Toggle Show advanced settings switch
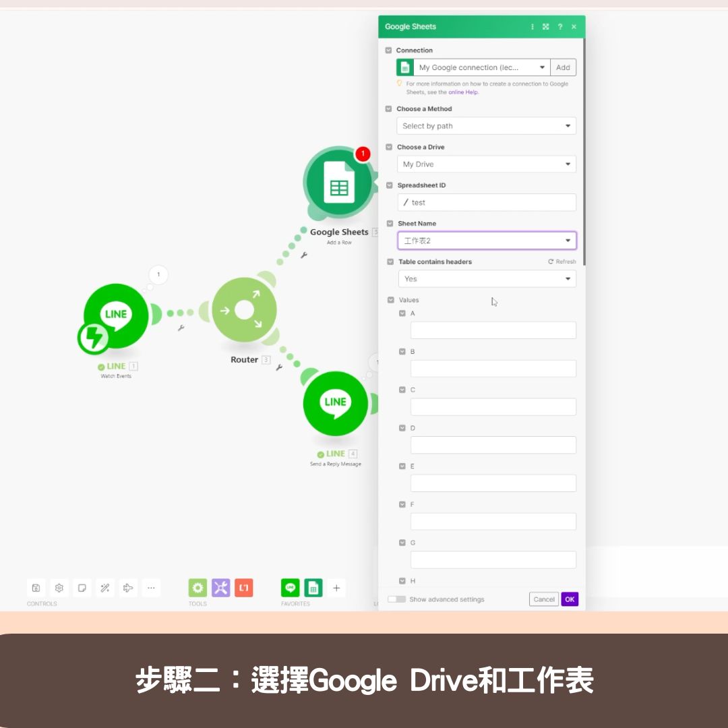The image size is (728, 728). click(396, 599)
